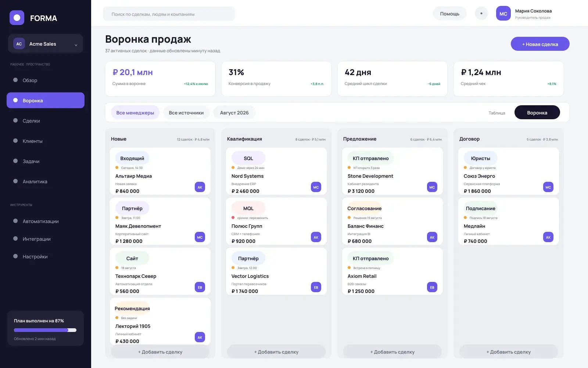Click MC avatar on Nord Systems card
The height and width of the screenshot is (368, 588).
[316, 187]
